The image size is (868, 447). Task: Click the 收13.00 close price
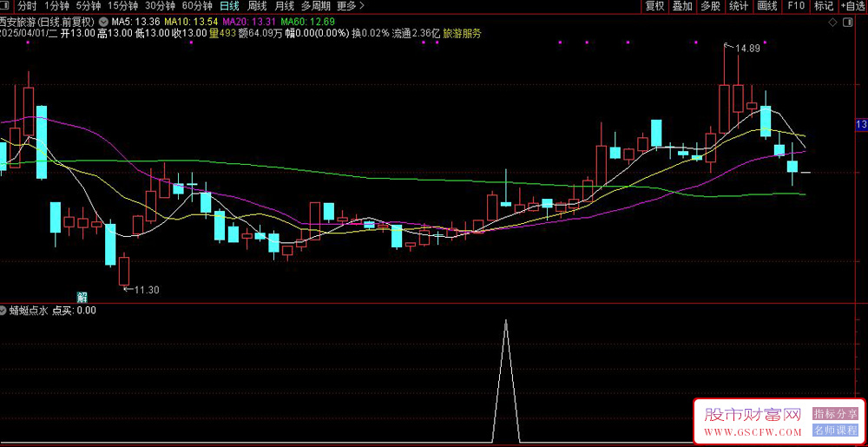coord(188,34)
